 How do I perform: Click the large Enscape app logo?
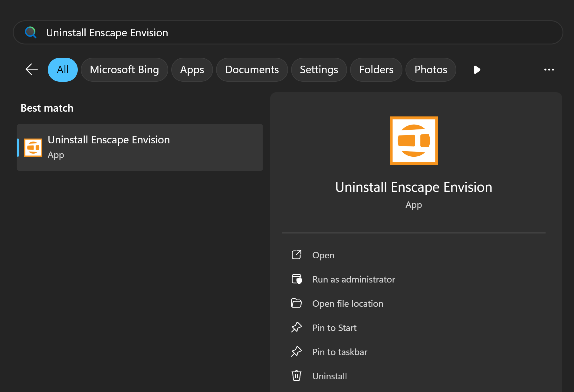pyautogui.click(x=414, y=141)
